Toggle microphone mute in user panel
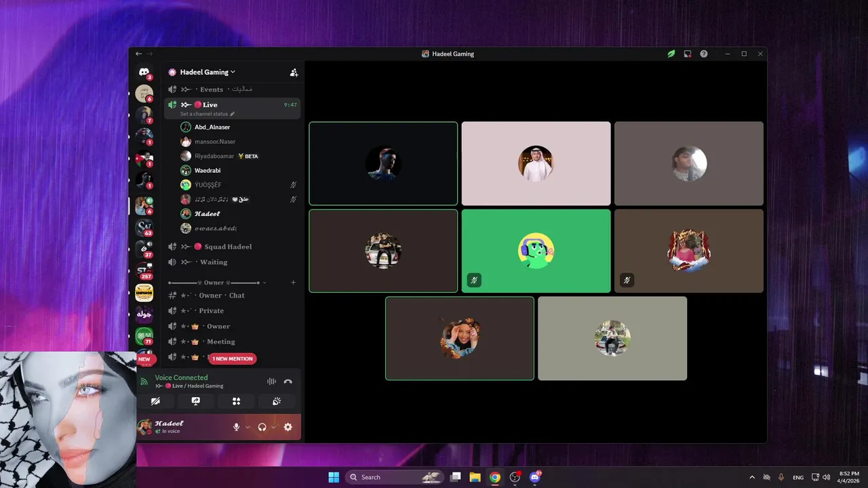This screenshot has width=868, height=488. tap(237, 427)
